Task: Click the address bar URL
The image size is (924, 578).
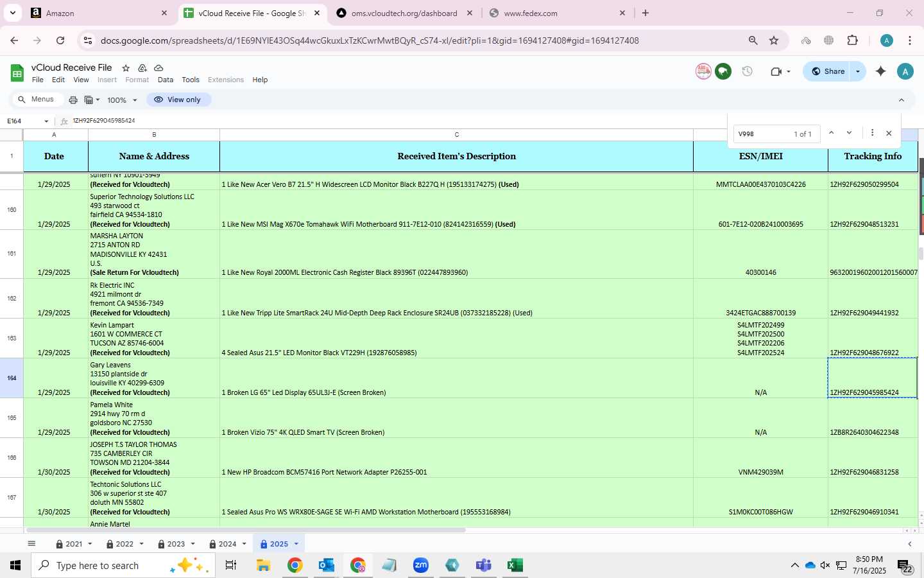Action: pos(370,40)
